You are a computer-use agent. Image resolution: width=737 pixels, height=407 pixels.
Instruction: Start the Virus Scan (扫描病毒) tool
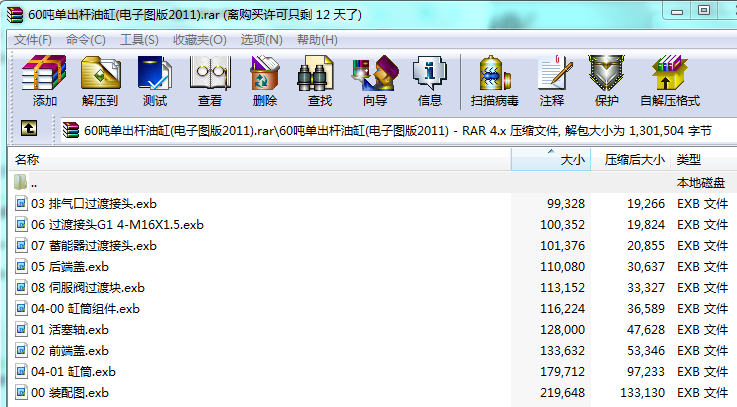(x=494, y=80)
